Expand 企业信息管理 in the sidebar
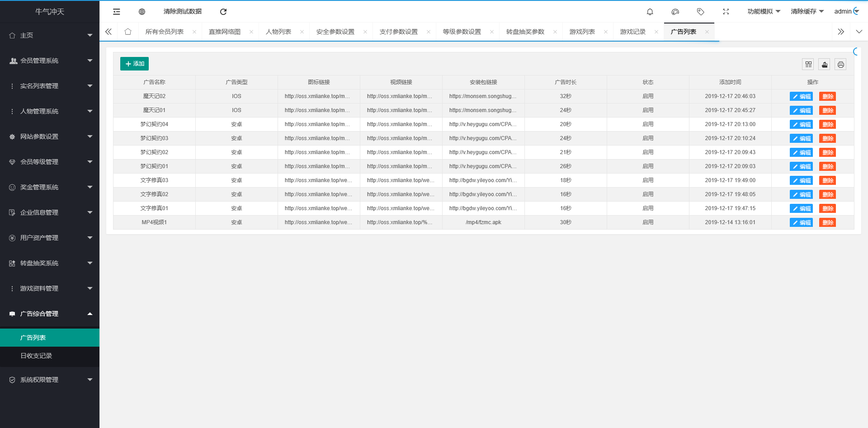The image size is (868, 428). [50, 212]
